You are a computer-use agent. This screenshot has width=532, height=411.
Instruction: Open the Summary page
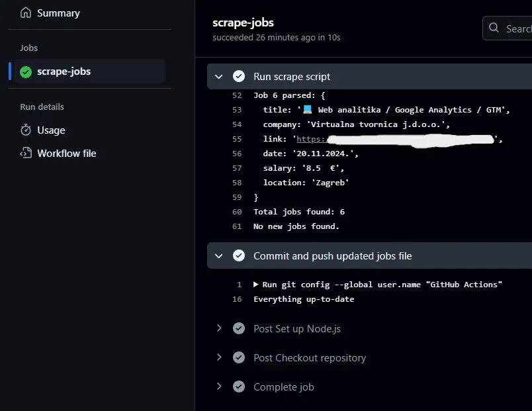point(58,13)
